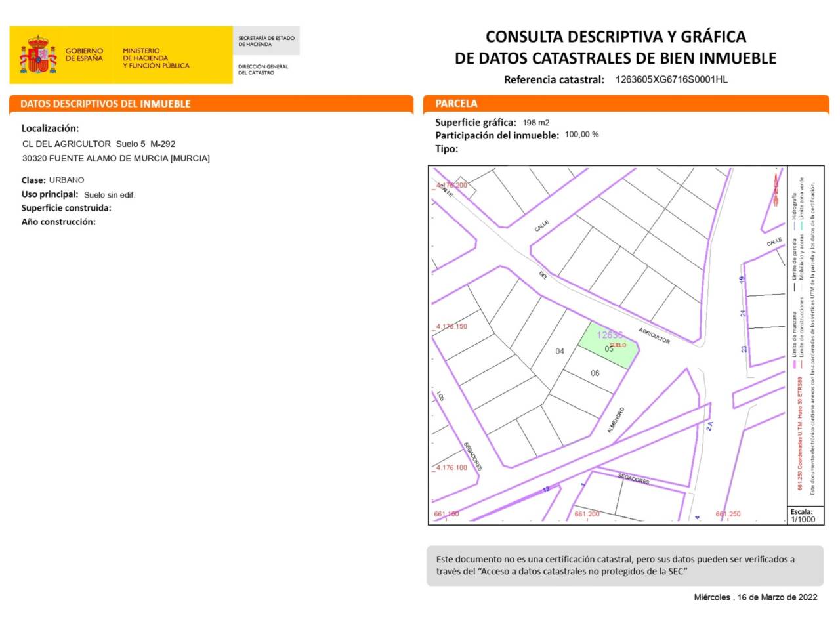Select the green highlighted parcel 05

click(x=608, y=346)
